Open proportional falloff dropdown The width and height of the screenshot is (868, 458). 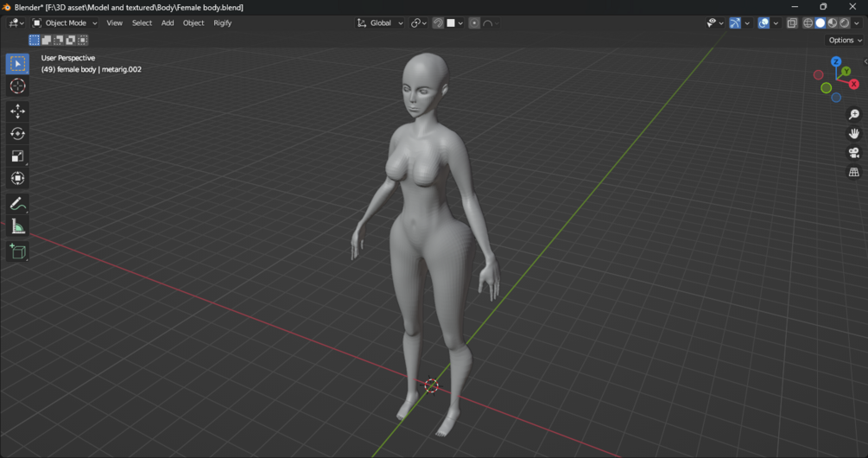click(x=491, y=22)
